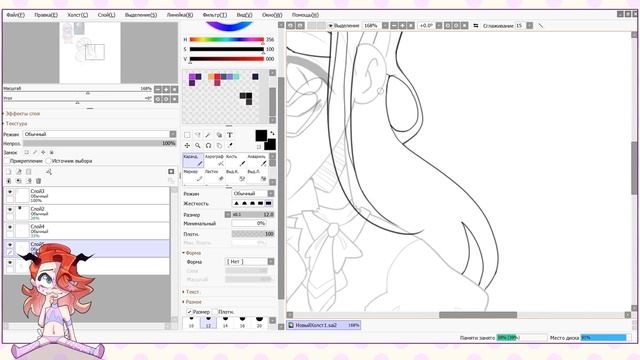Pick brush size preset 20
The image size is (640, 360).
tap(259, 322)
